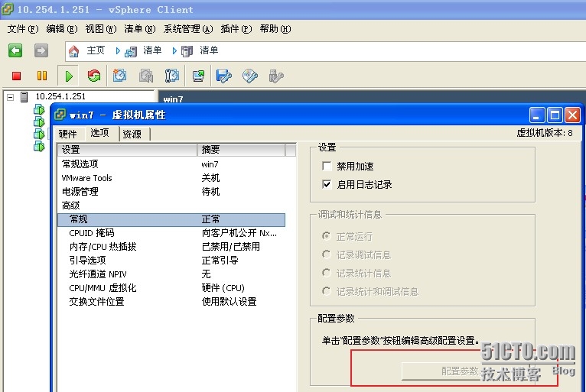Expand second breadcrumb arrow before last 清单

click(174, 51)
